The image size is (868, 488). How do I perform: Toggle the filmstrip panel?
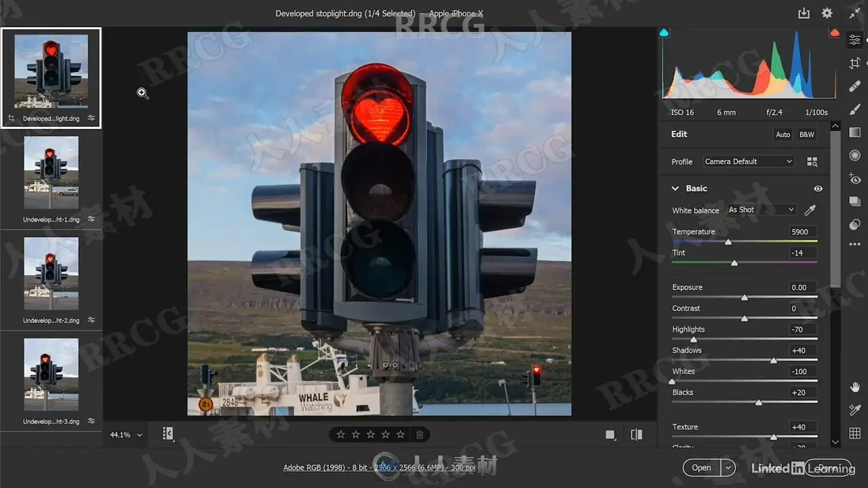coord(168,434)
